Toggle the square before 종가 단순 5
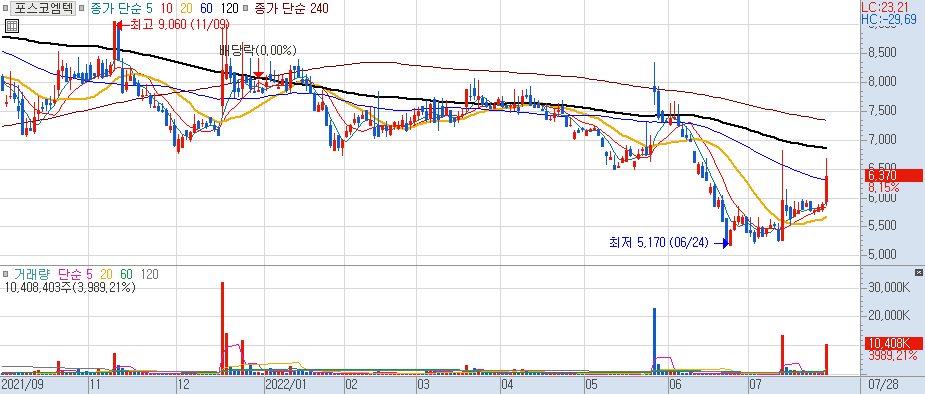Viewport: 925px width, 394px height. tap(81, 9)
